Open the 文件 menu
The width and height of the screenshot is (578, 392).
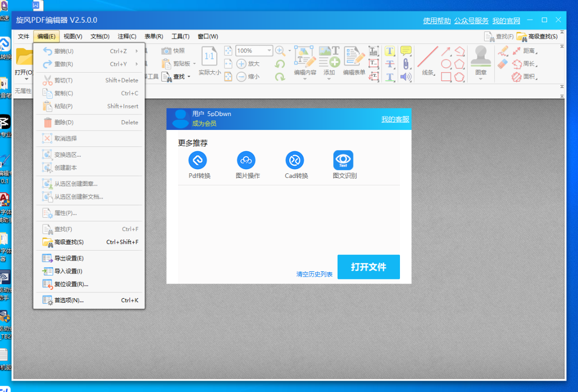(23, 37)
